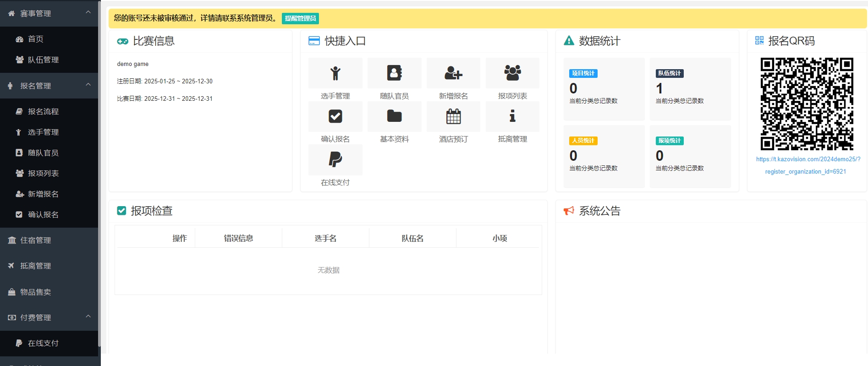Click the 随队官员 quick entry icon
The width and height of the screenshot is (868, 366).
[394, 73]
